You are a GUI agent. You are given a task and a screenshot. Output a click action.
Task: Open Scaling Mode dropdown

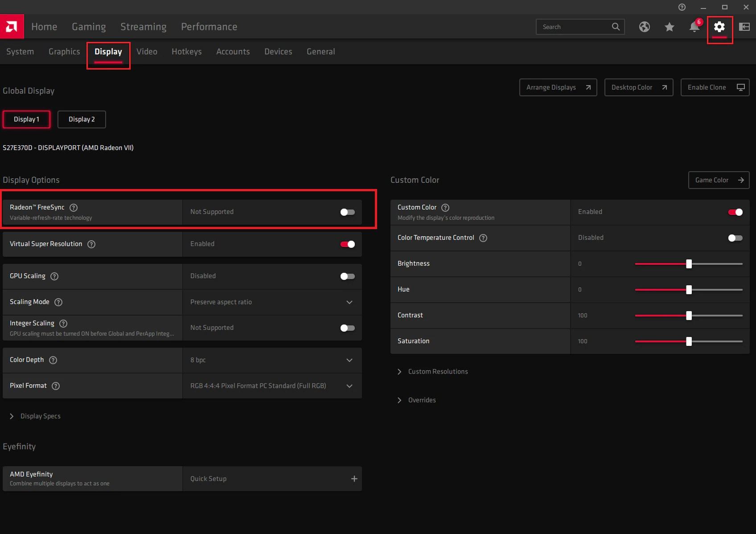point(272,302)
